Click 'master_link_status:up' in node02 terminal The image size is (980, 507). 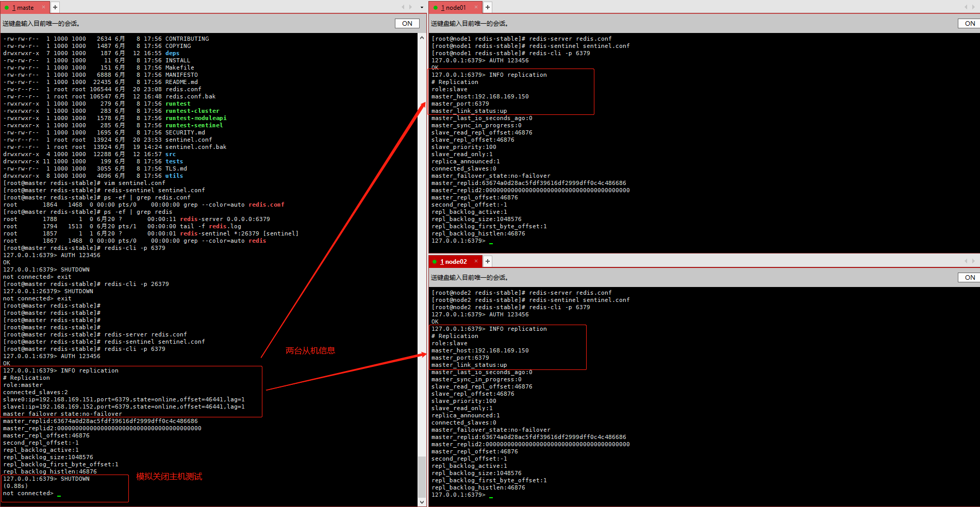coord(469,365)
